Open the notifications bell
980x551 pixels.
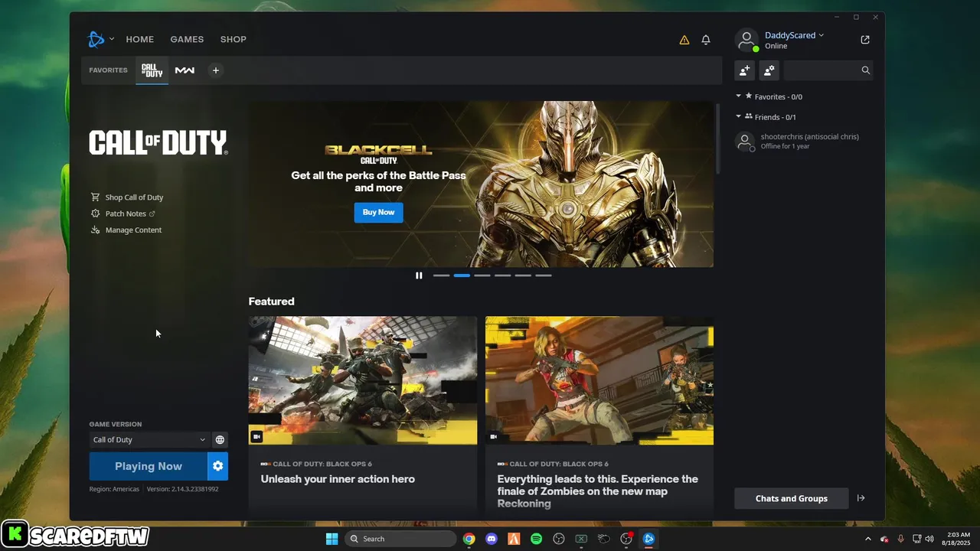pyautogui.click(x=706, y=40)
